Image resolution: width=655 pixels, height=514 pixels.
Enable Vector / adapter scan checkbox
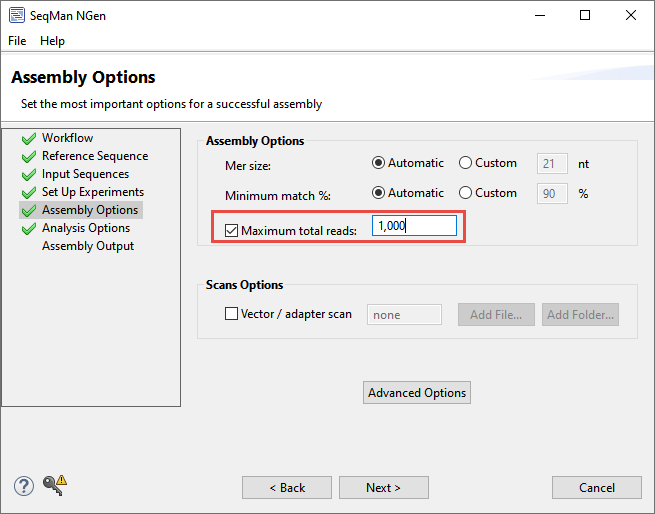click(x=232, y=314)
